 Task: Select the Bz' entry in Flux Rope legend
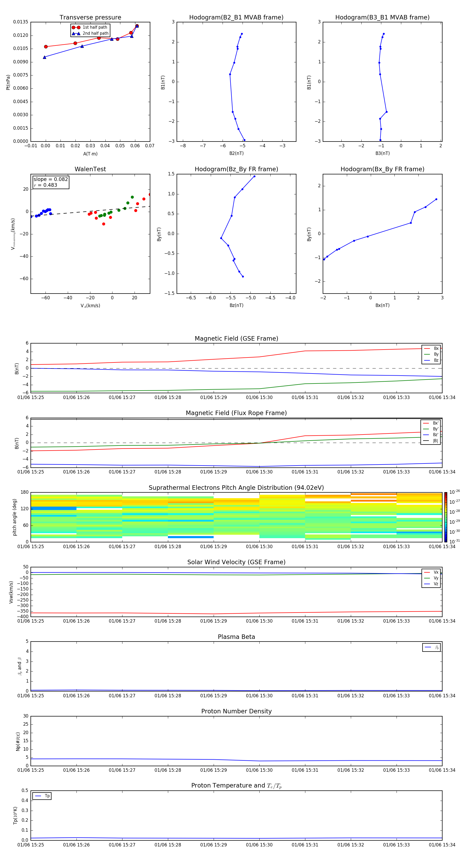point(431,435)
